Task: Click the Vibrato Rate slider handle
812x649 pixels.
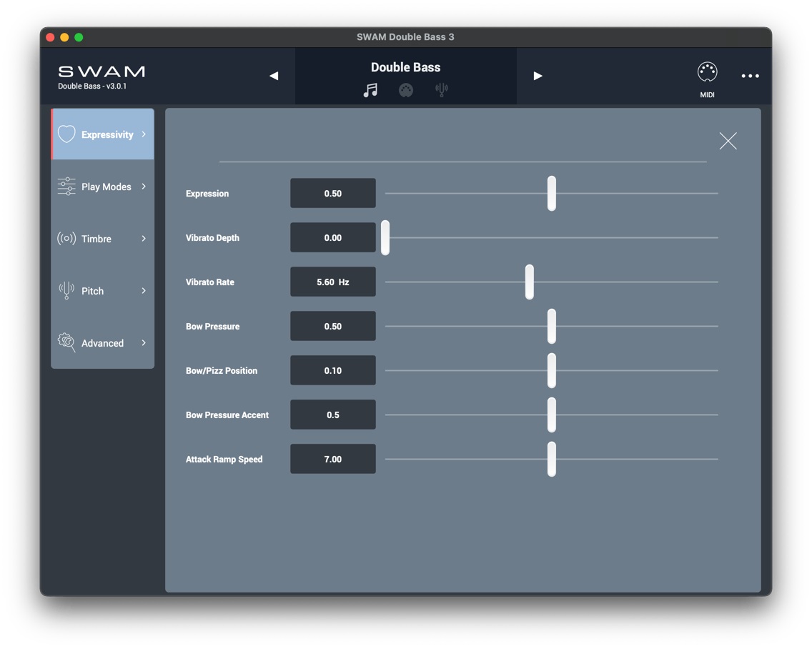Action: pyautogui.click(x=529, y=282)
